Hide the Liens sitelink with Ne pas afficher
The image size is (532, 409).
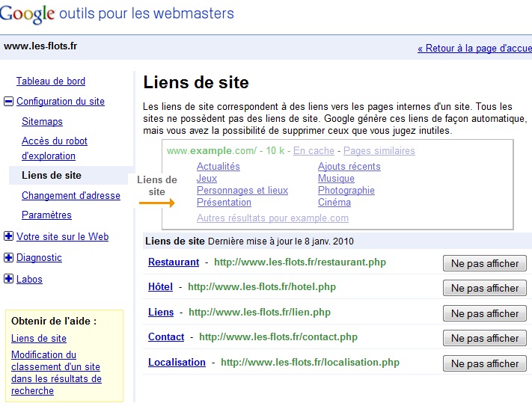coord(485,314)
